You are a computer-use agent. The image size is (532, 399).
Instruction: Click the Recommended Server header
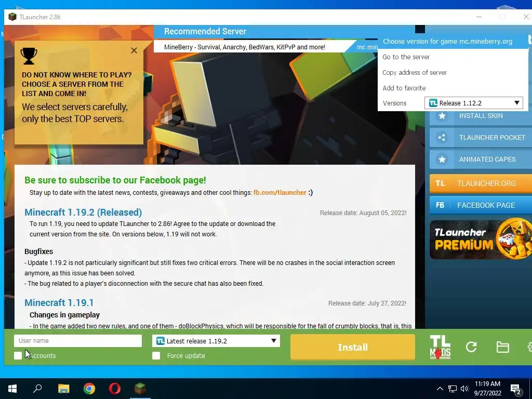205,32
